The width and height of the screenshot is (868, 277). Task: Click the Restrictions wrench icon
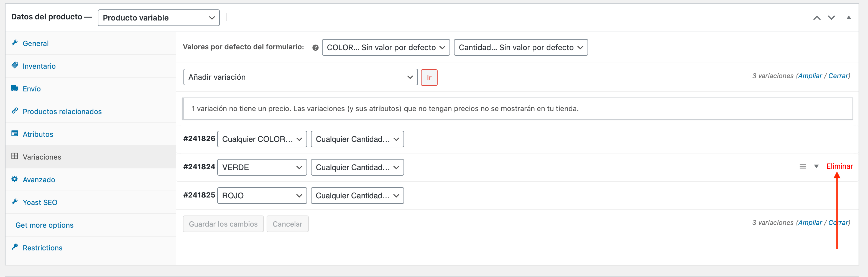[x=14, y=247]
